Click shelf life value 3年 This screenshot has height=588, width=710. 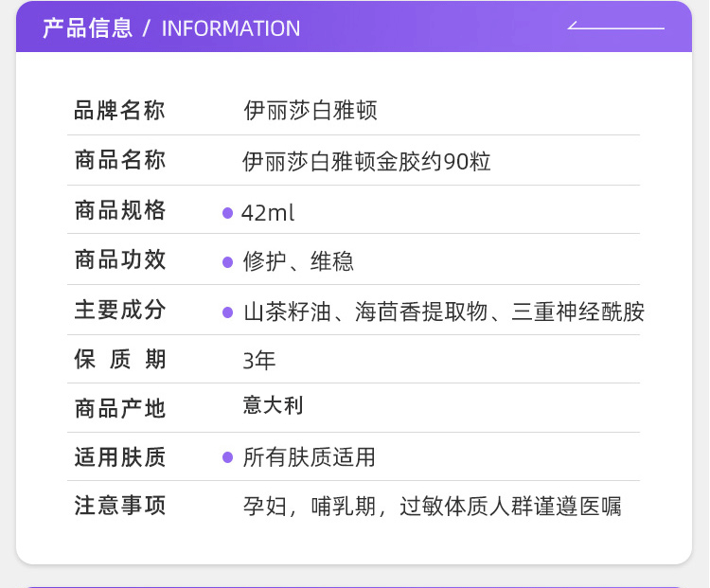(259, 361)
